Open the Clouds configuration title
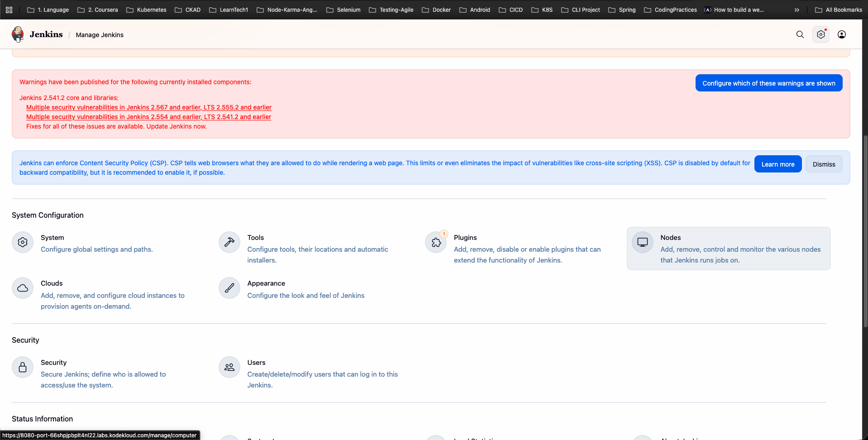The width and height of the screenshot is (868, 440). point(52,283)
